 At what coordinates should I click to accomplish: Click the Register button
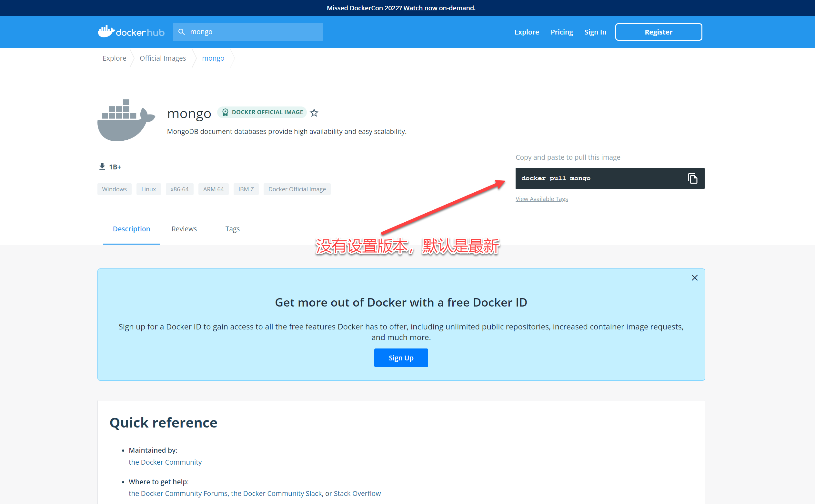click(x=658, y=32)
